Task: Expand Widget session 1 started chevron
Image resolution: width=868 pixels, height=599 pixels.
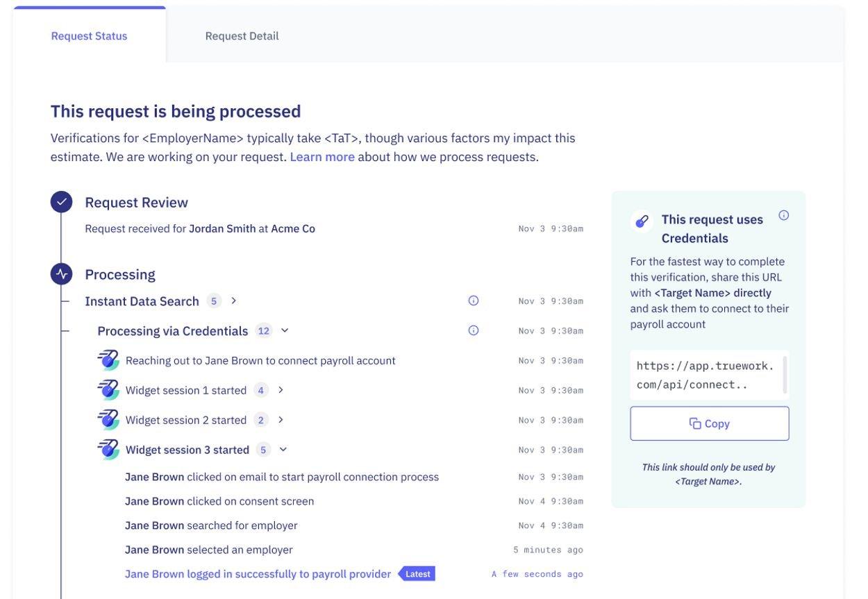Action: coord(281,390)
